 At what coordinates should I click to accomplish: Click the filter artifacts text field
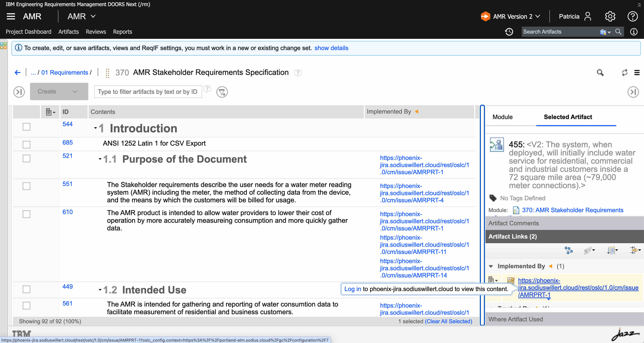pyautogui.click(x=148, y=92)
